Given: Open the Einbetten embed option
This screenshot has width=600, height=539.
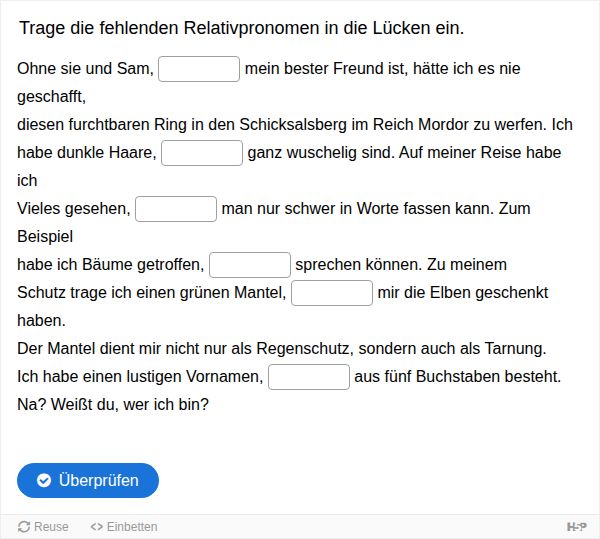Looking at the screenshot, I should point(124,527).
